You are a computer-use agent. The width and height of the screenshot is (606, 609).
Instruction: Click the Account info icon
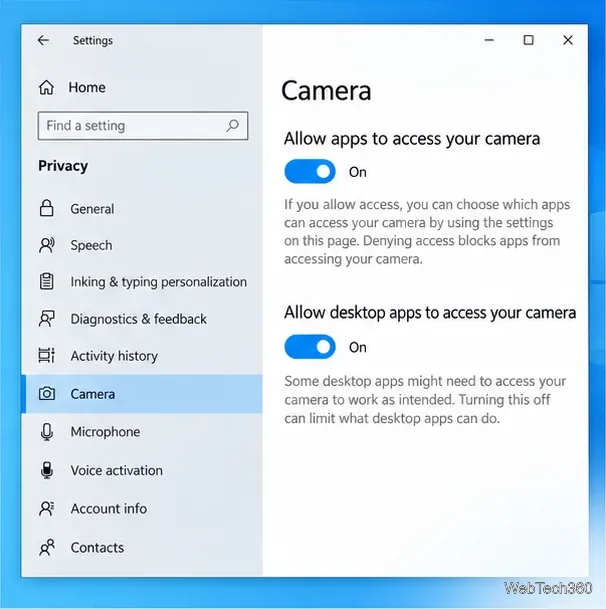point(47,508)
